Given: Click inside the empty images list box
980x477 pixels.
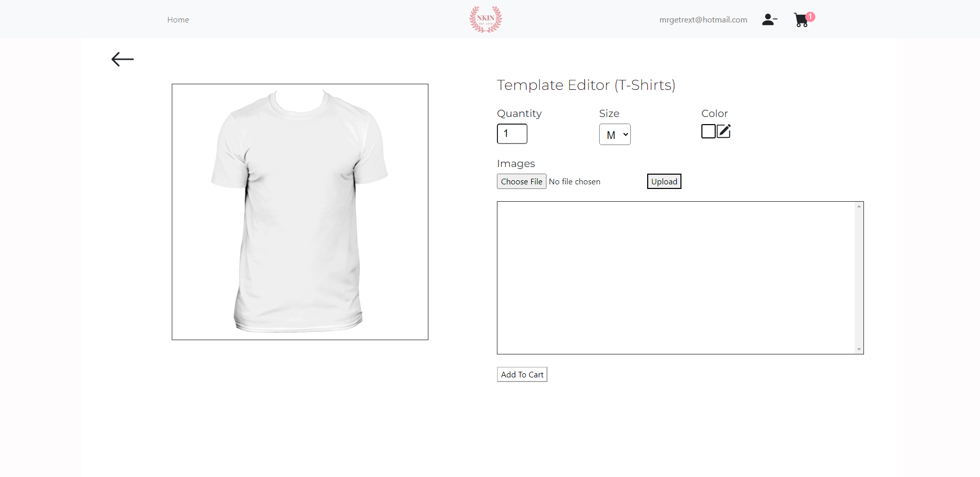Looking at the screenshot, I should 676,278.
